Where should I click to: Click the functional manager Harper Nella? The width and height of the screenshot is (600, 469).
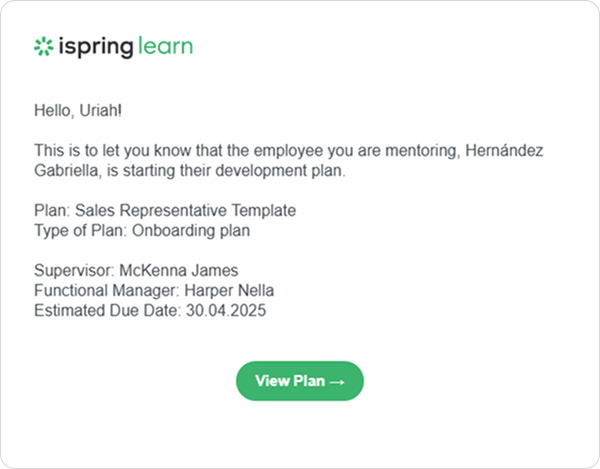click(x=229, y=290)
